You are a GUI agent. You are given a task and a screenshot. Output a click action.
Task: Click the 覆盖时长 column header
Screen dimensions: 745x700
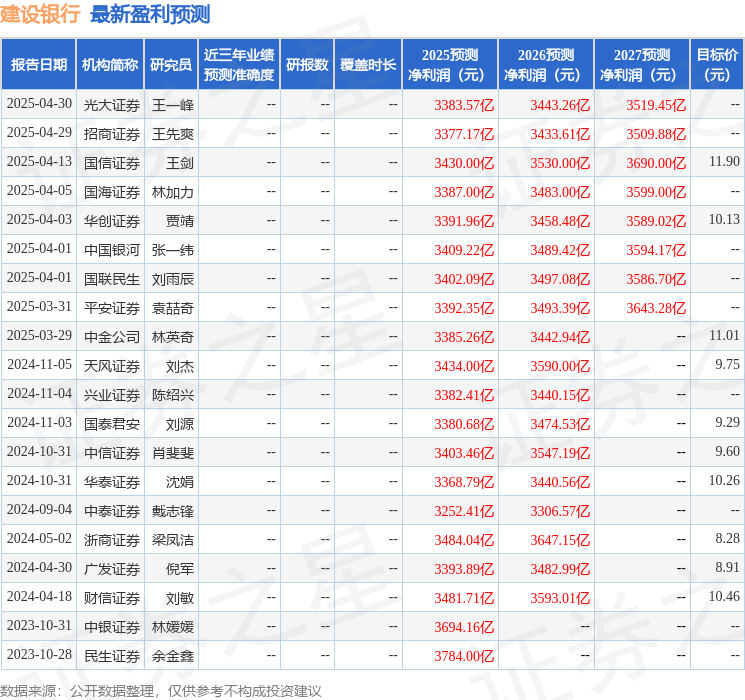(x=368, y=65)
